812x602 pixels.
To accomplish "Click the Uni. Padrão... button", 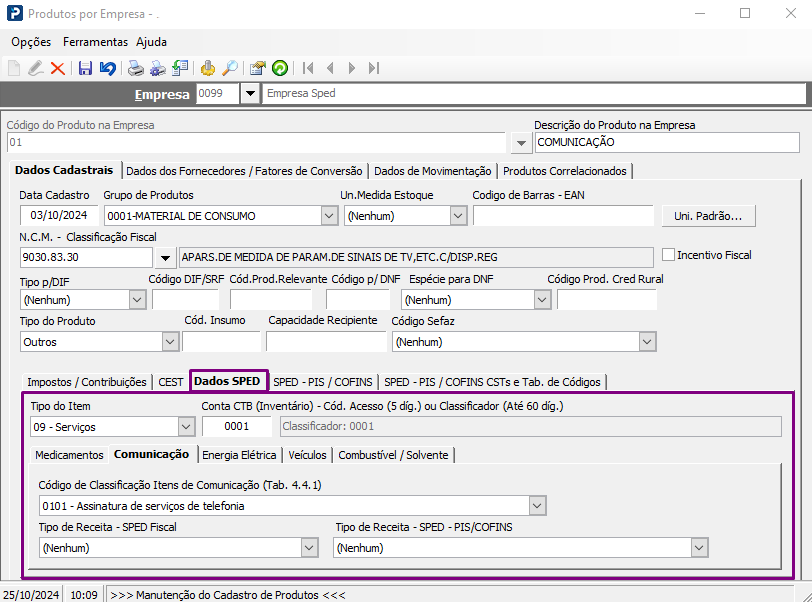I will pyautogui.click(x=708, y=215).
